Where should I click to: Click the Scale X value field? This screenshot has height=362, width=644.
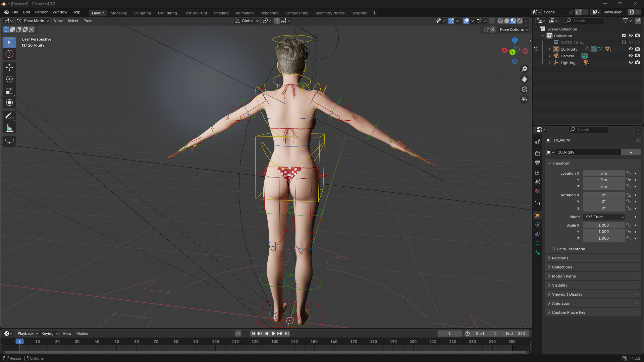click(x=604, y=225)
